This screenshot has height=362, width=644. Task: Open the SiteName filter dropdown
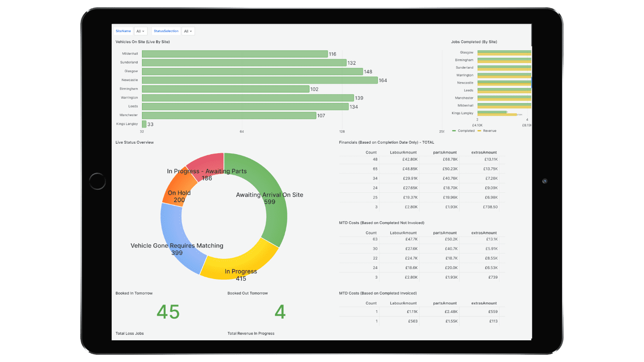click(140, 31)
